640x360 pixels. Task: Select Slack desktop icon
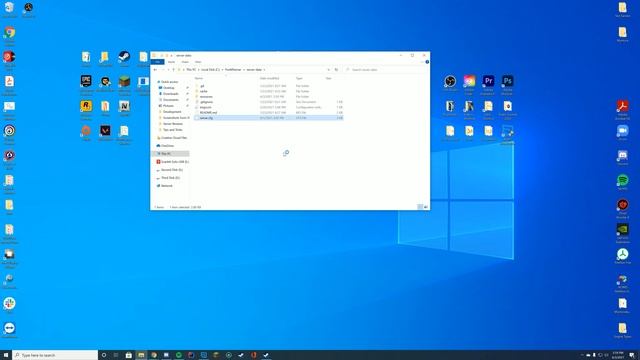[9, 305]
